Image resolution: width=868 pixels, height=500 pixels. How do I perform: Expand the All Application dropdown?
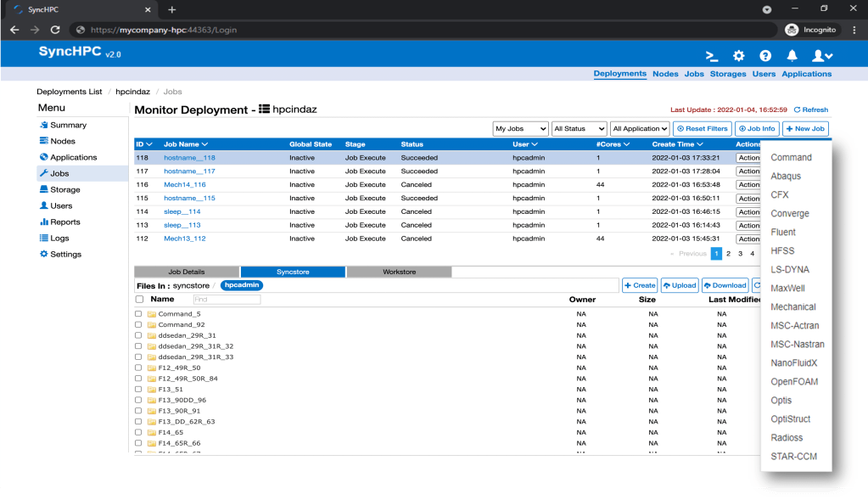[x=640, y=129]
